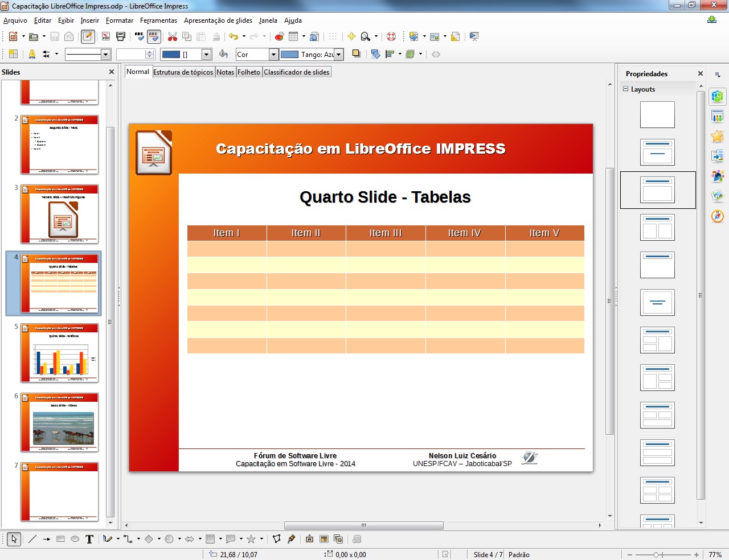Start the Slide Show icon
The image size is (729, 560).
pos(474,36)
